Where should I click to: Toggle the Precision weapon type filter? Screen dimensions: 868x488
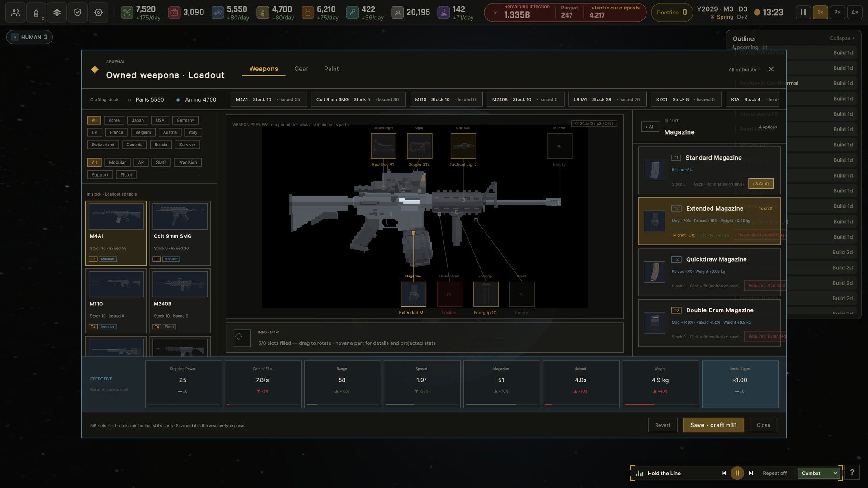[188, 162]
